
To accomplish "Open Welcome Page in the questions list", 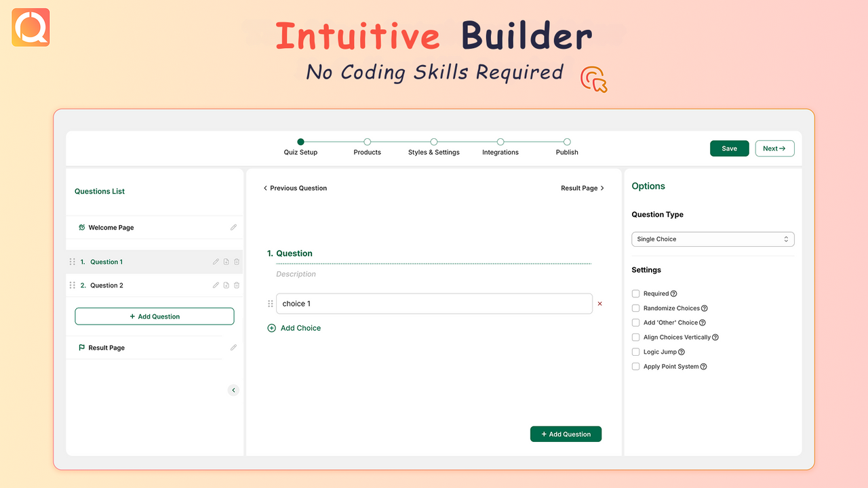I will pos(155,228).
